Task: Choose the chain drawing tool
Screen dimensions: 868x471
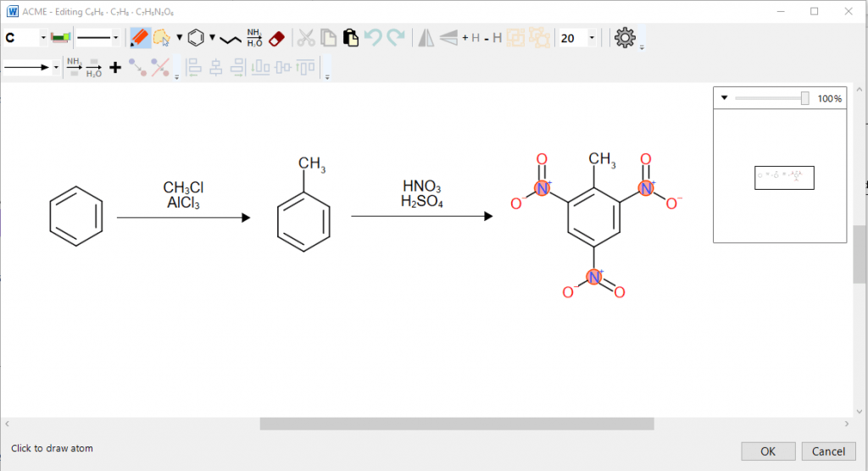Action: (x=231, y=39)
